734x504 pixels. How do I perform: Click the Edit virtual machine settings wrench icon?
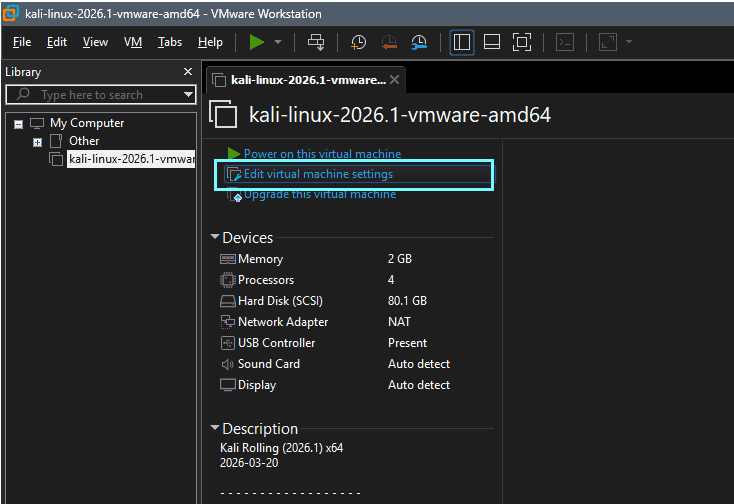[x=234, y=174]
